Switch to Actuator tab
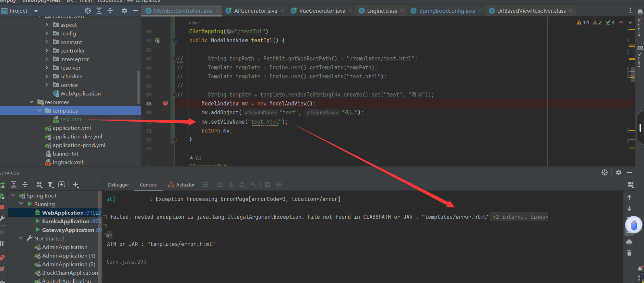This screenshot has width=644, height=283. (x=181, y=185)
